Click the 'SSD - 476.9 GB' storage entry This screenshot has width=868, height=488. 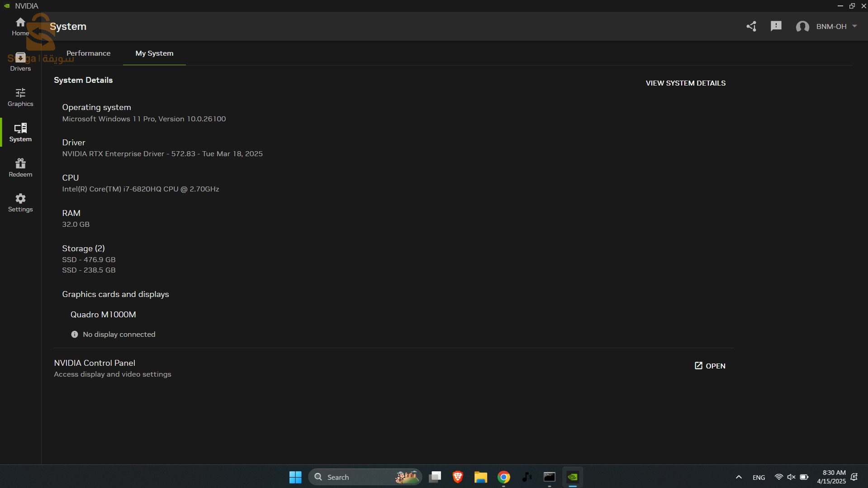click(x=89, y=259)
